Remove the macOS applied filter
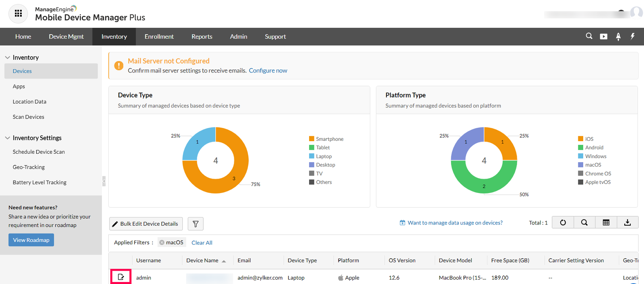Screen dimensions: 644x284 162,243
